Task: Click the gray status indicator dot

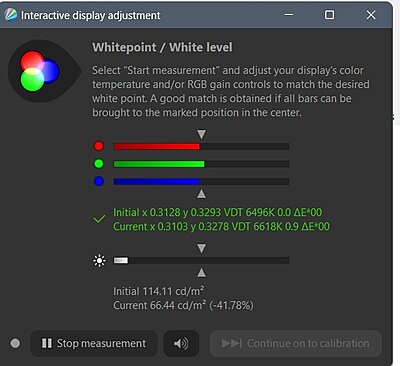Action: coord(15,343)
